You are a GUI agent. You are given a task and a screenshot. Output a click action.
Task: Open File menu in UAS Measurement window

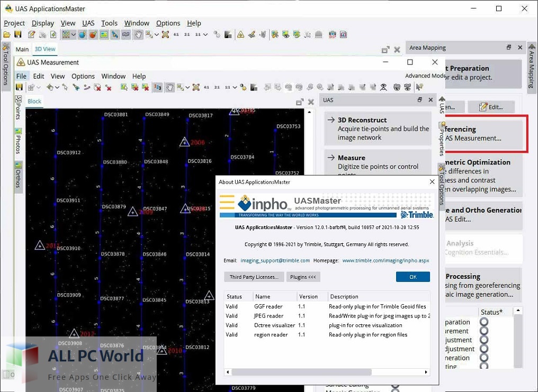[21, 76]
